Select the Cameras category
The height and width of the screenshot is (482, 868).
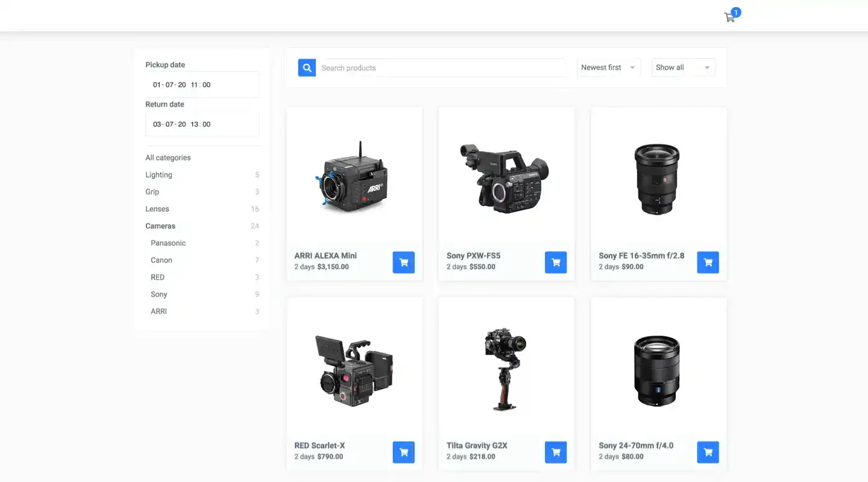coord(160,226)
